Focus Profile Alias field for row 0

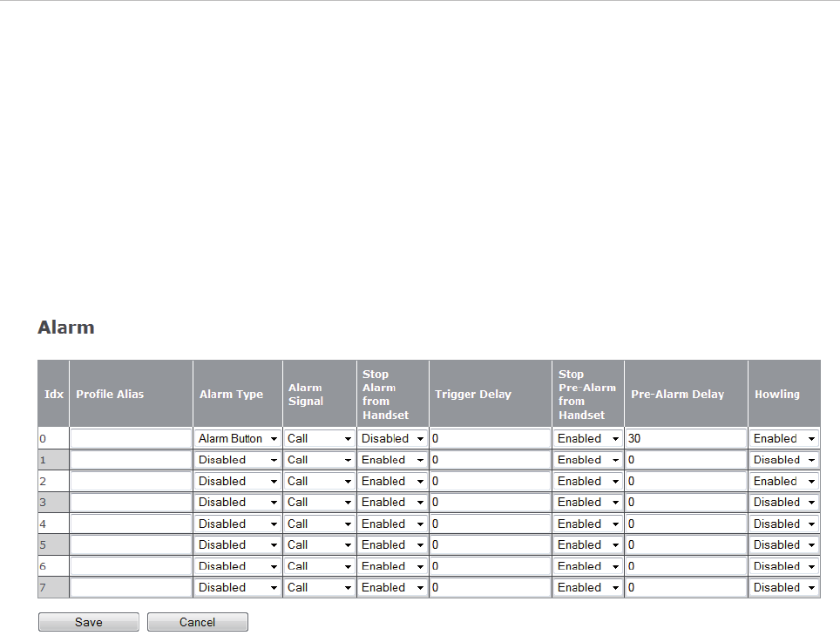[x=132, y=438]
